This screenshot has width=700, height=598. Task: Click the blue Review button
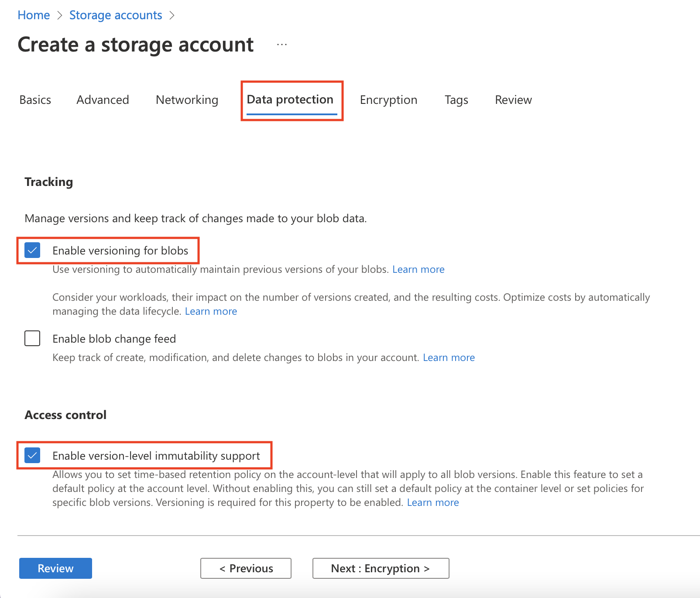point(55,568)
